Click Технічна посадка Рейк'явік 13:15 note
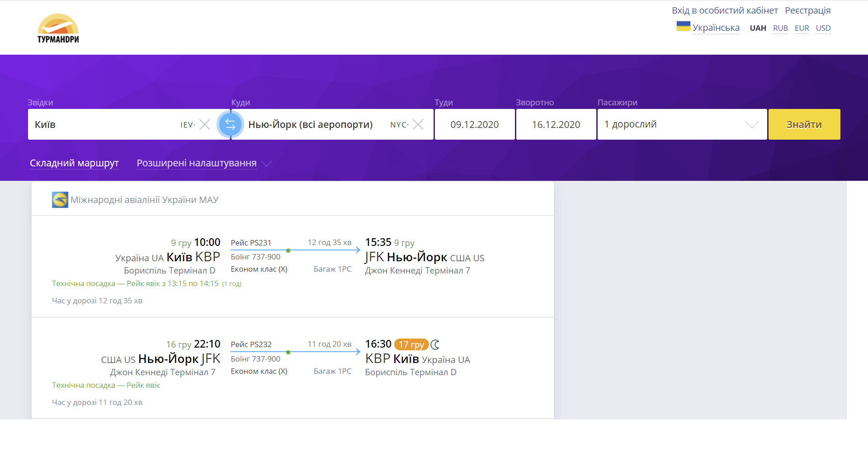The image size is (868, 452). [146, 283]
